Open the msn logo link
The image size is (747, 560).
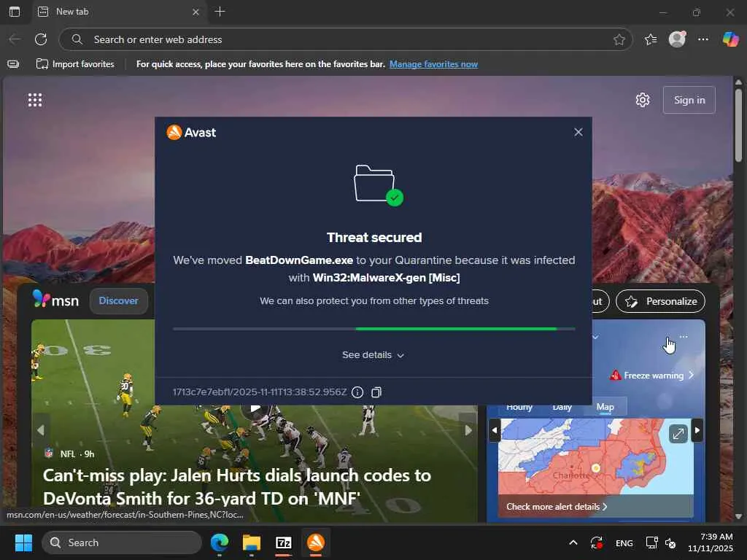click(x=55, y=300)
